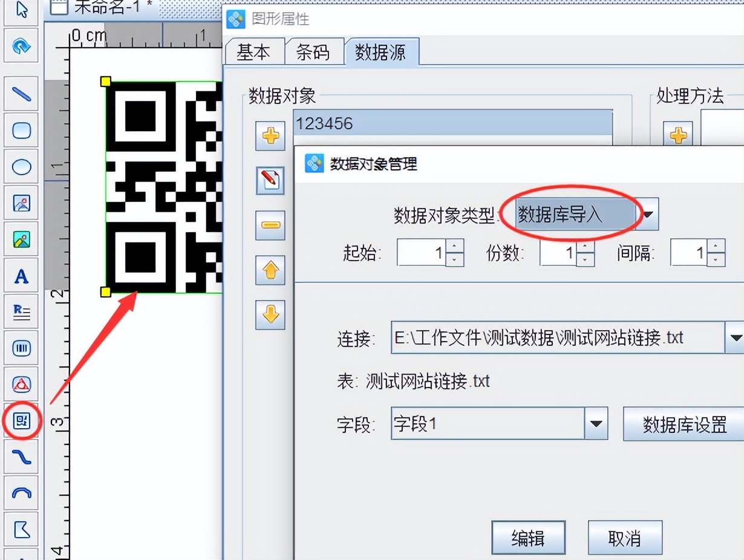
Task: Select the QR code tool
Action: pyautogui.click(x=22, y=421)
